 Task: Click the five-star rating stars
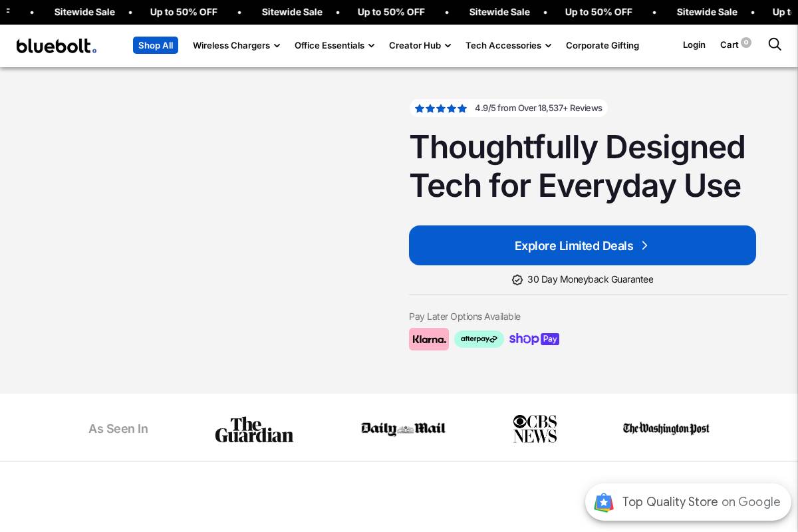click(441, 108)
